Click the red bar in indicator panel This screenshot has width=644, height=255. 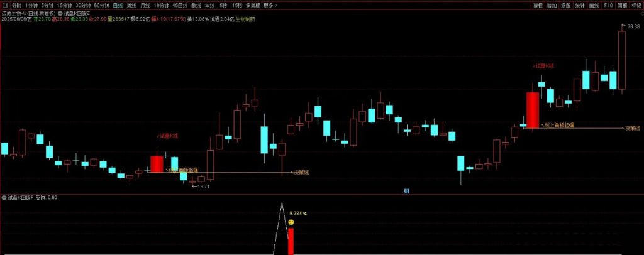click(x=291, y=241)
